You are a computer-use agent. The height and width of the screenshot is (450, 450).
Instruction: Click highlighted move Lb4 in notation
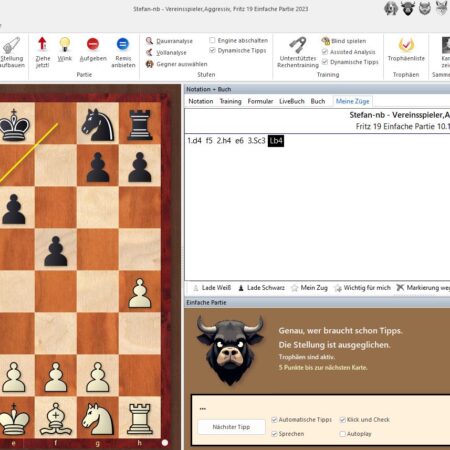coord(276,141)
